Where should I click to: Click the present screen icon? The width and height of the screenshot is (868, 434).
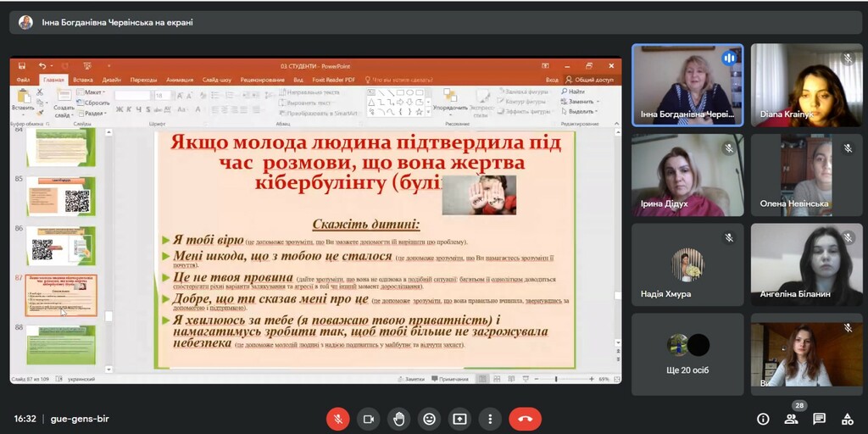pos(459,419)
